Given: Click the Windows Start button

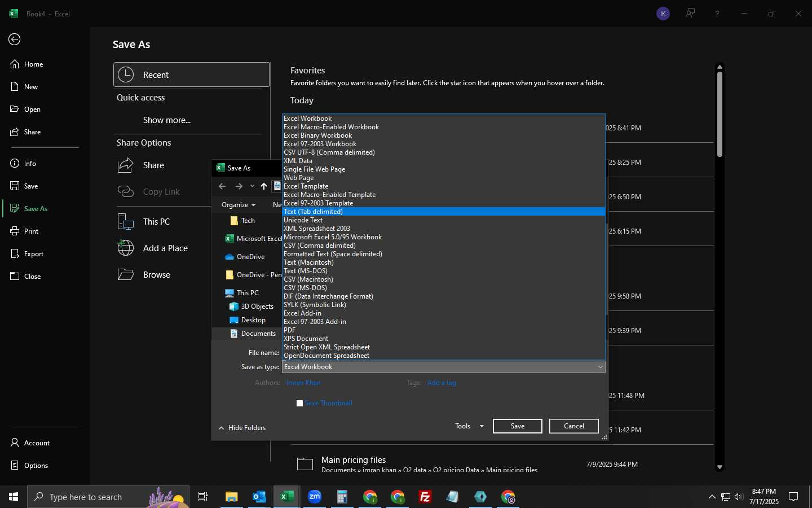Looking at the screenshot, I should pyautogui.click(x=14, y=497).
